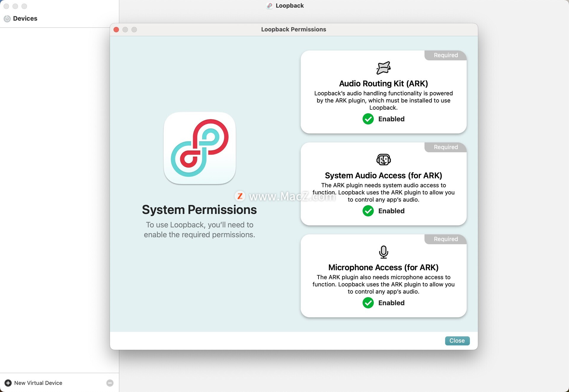Image resolution: width=569 pixels, height=392 pixels.
Task: Click the Microphone Access (for ARK) title
Action: pyautogui.click(x=383, y=267)
